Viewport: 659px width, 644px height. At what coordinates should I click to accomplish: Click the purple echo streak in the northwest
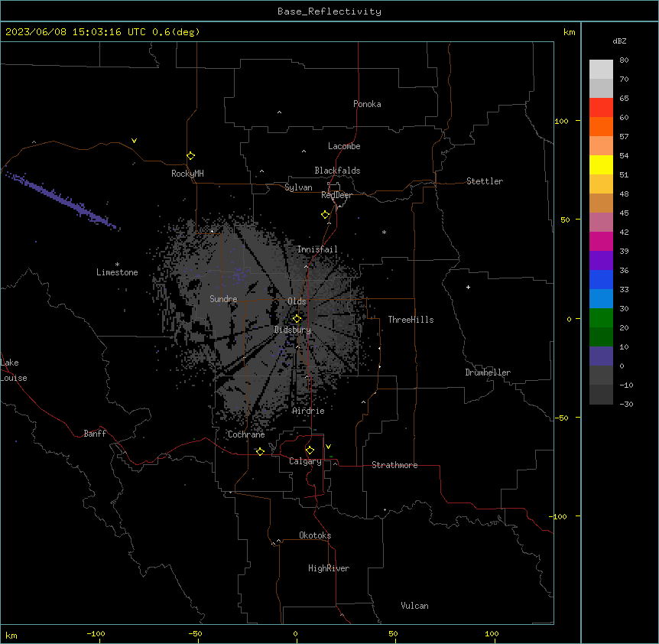[x=61, y=200]
